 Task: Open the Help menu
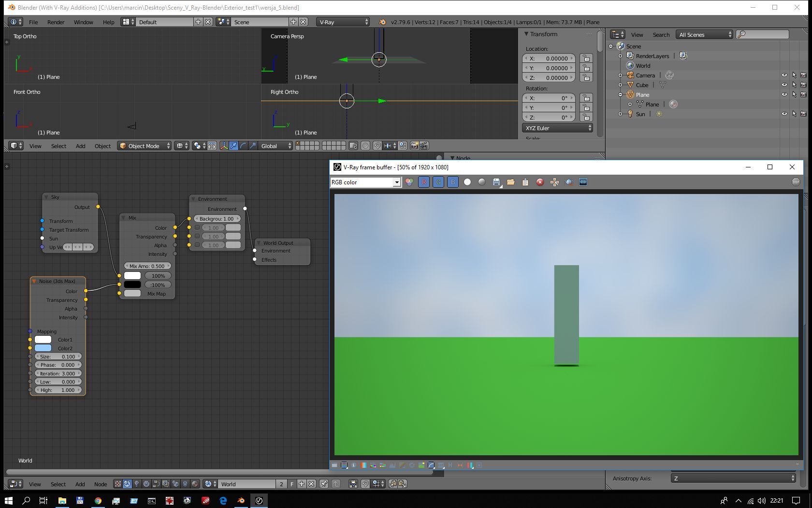(x=108, y=22)
